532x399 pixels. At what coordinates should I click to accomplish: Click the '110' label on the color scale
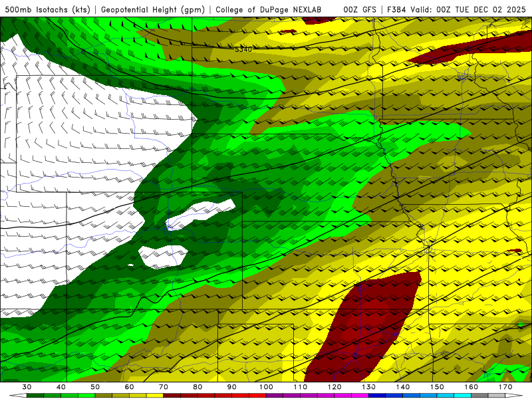[301, 387]
